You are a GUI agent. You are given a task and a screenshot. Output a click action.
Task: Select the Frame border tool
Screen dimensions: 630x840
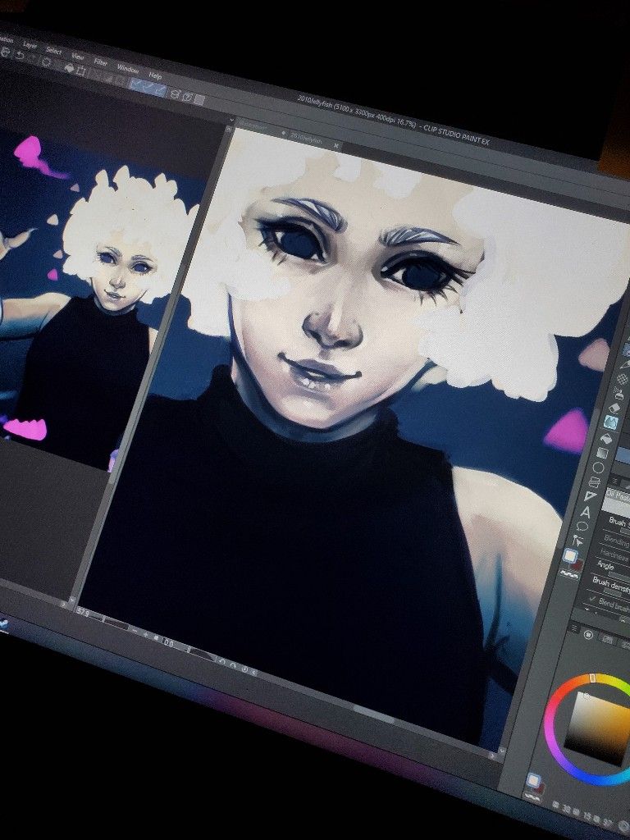(x=594, y=482)
